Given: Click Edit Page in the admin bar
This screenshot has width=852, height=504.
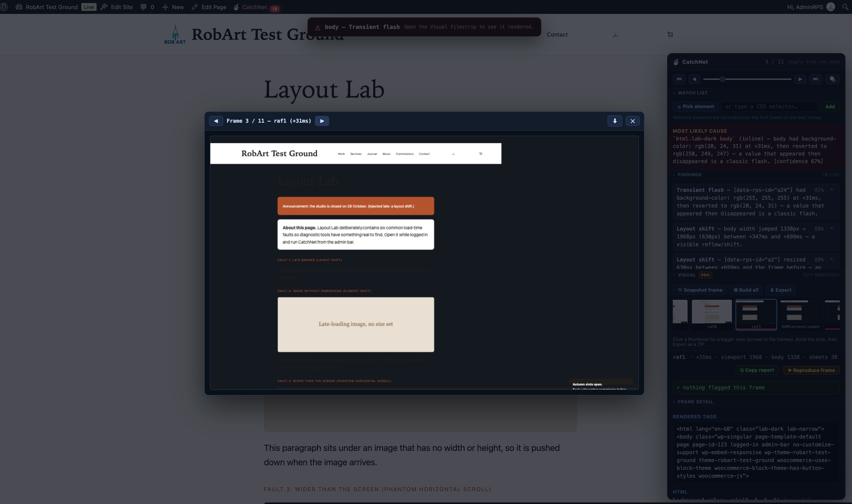Looking at the screenshot, I should [x=209, y=7].
